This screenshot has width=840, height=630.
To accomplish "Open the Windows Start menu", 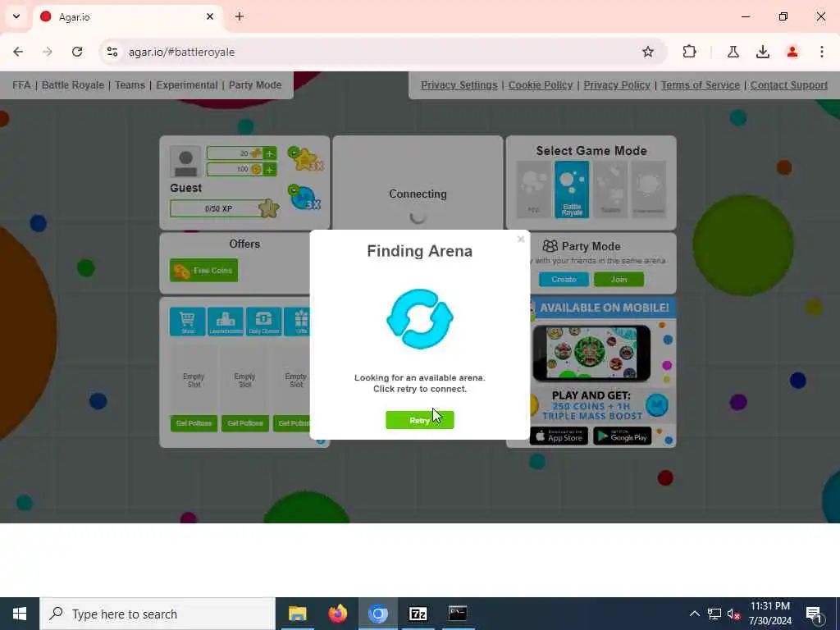I will (x=20, y=614).
